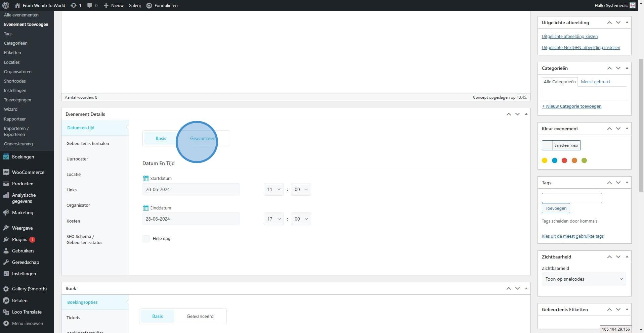Click the Toevoegen tags button
This screenshot has height=333, width=644.
(x=556, y=208)
